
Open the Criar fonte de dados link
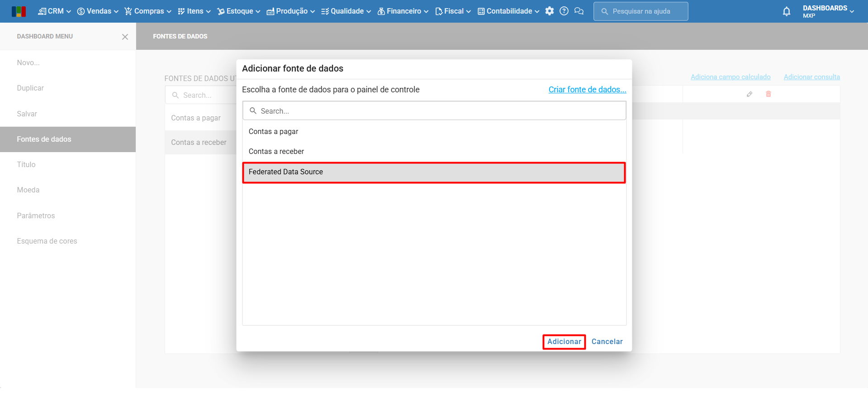587,90
